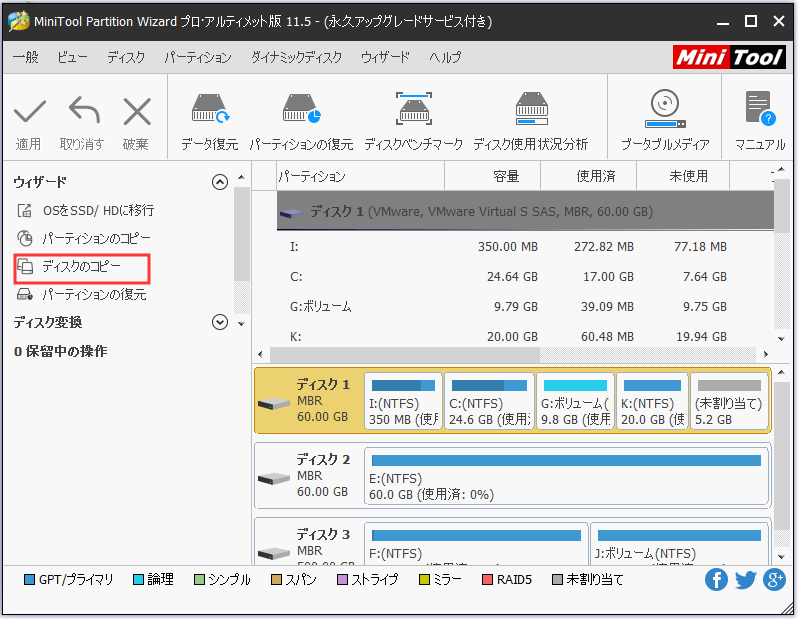The height and width of the screenshot is (619, 798).
Task: Click partition list scroll-right arrow
Action: pos(765,354)
